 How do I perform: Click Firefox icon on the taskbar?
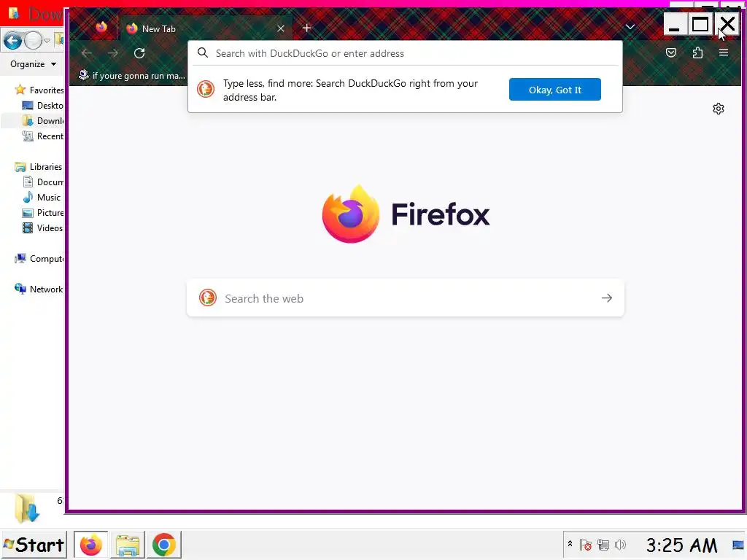(90, 545)
